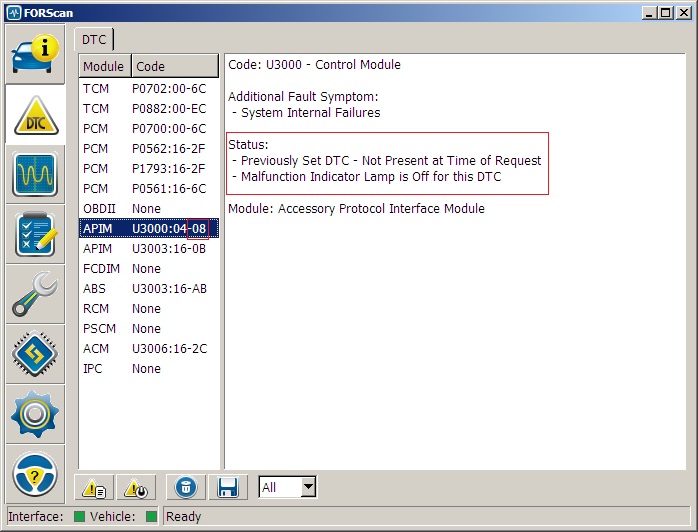
Task: Sort by the Module column header
Action: click(104, 67)
